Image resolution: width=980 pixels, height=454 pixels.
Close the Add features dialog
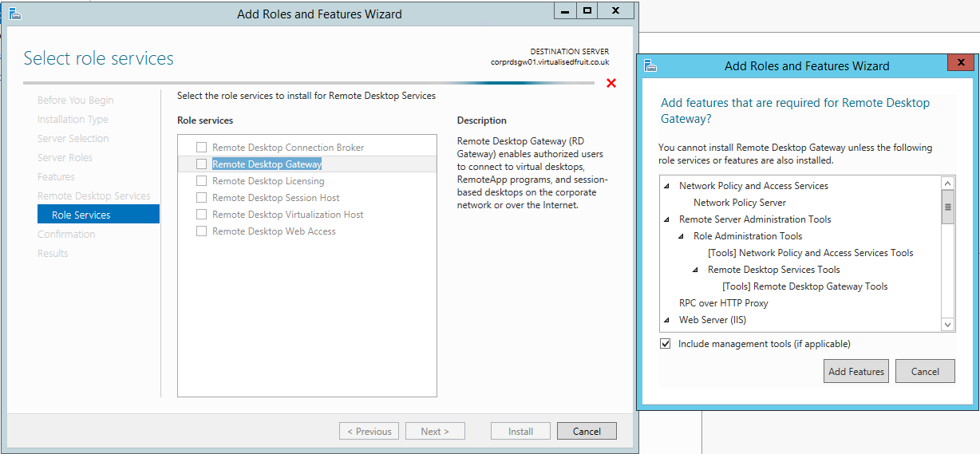958,65
